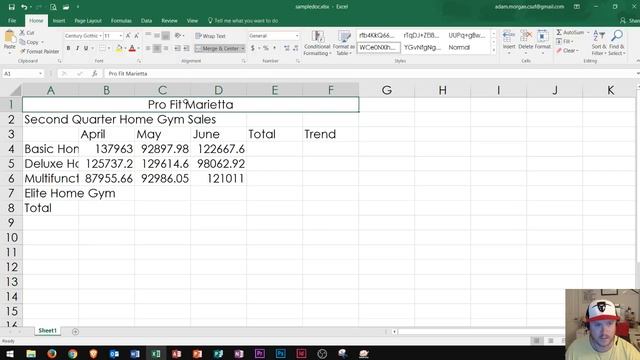
Task: Open Borders dropdown arrow
Action: pos(109,48)
